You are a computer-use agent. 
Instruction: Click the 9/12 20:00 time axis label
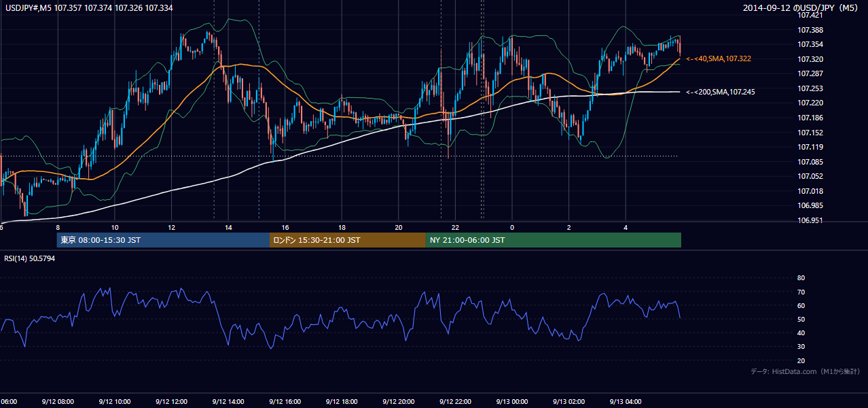[398, 402]
